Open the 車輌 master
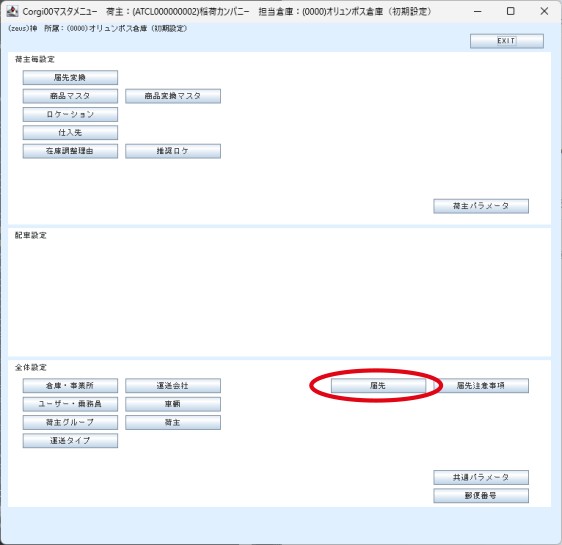 (173, 404)
